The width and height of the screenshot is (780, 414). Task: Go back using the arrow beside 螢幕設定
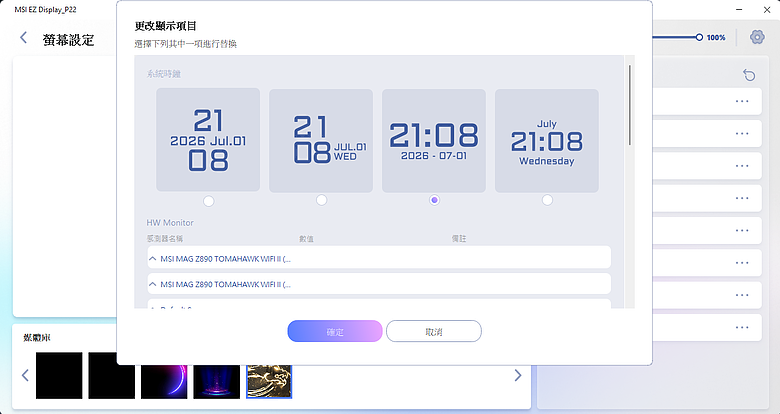(x=23, y=37)
